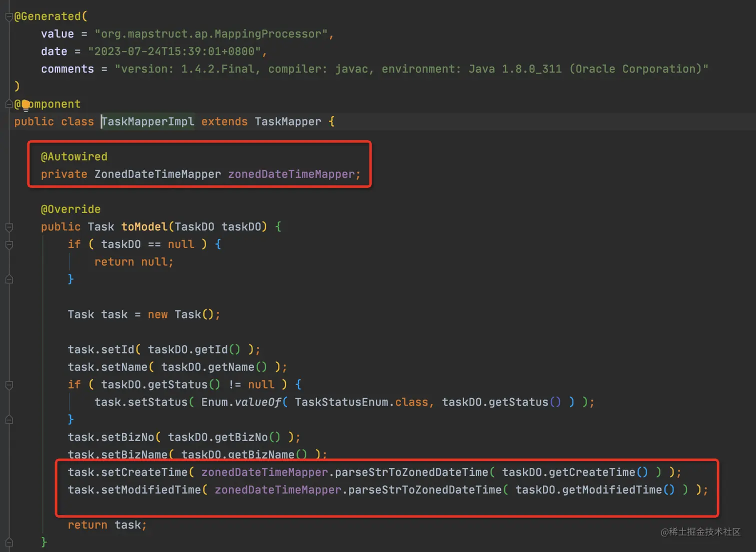
Task: Click the TaskMapperImpl class name
Action: 148,121
